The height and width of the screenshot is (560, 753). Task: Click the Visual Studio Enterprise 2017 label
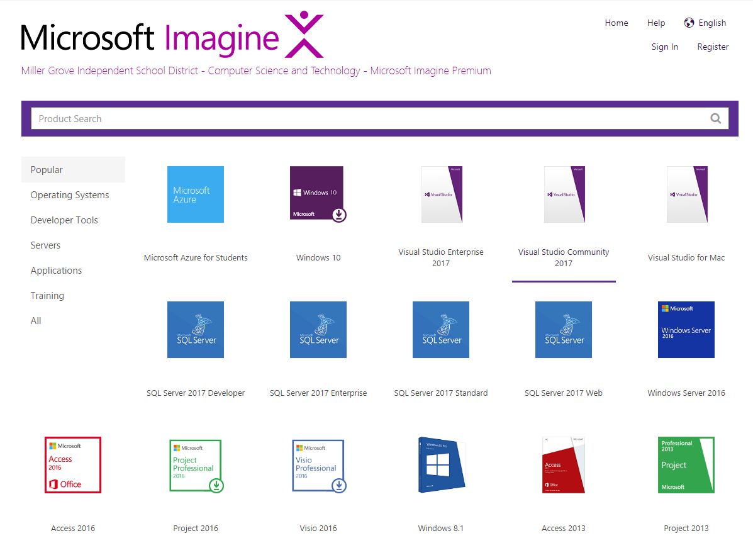441,257
